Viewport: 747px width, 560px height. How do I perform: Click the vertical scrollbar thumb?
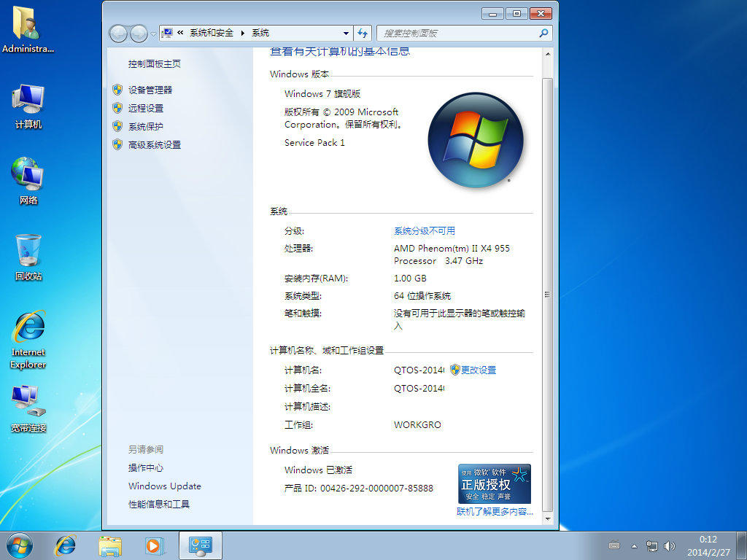(548, 295)
